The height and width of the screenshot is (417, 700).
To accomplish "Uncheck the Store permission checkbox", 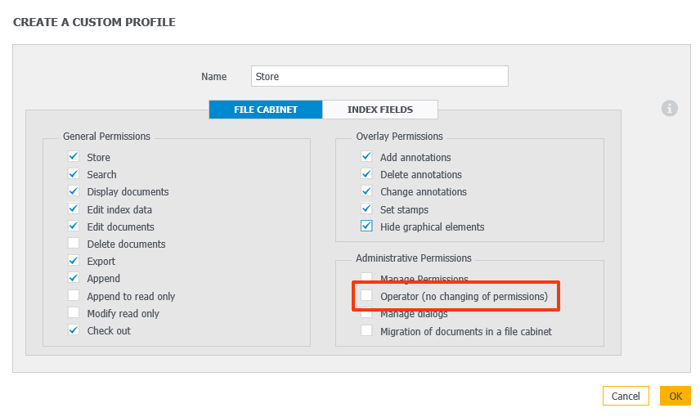I will point(73,157).
